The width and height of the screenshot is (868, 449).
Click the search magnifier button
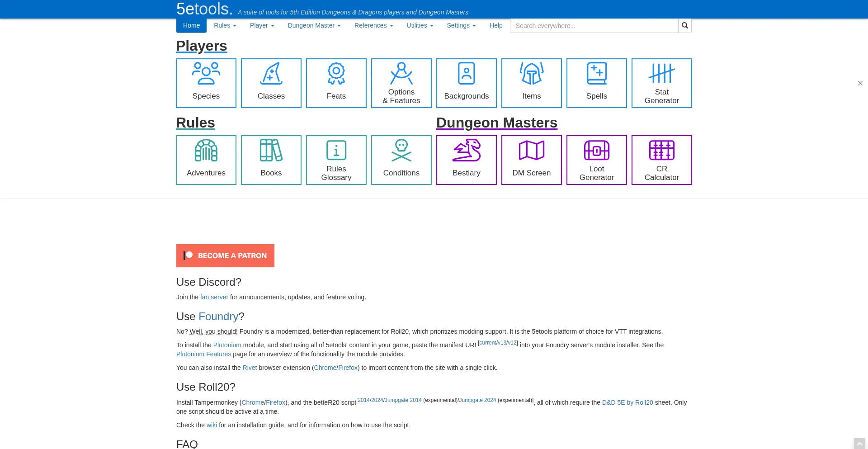tap(684, 26)
